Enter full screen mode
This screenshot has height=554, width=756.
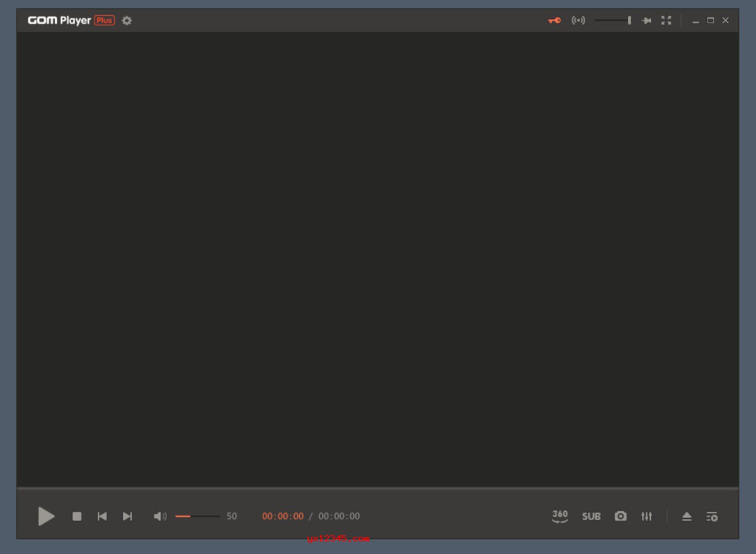click(666, 20)
